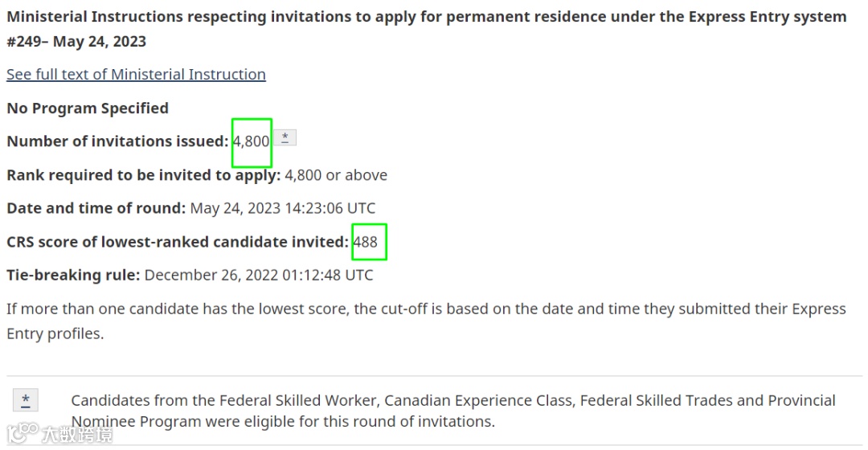The height and width of the screenshot is (450, 868).
Task: Click the footnote text about Federal Skilled Worker
Action: [453, 411]
